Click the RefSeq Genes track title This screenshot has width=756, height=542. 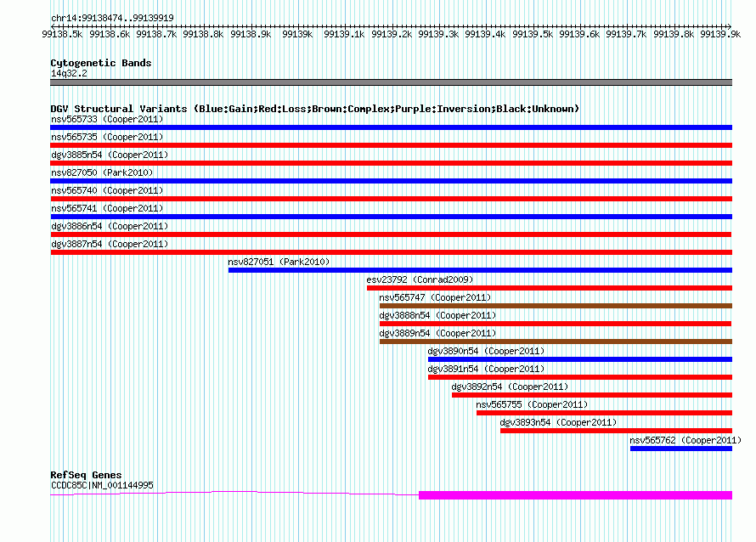point(86,475)
